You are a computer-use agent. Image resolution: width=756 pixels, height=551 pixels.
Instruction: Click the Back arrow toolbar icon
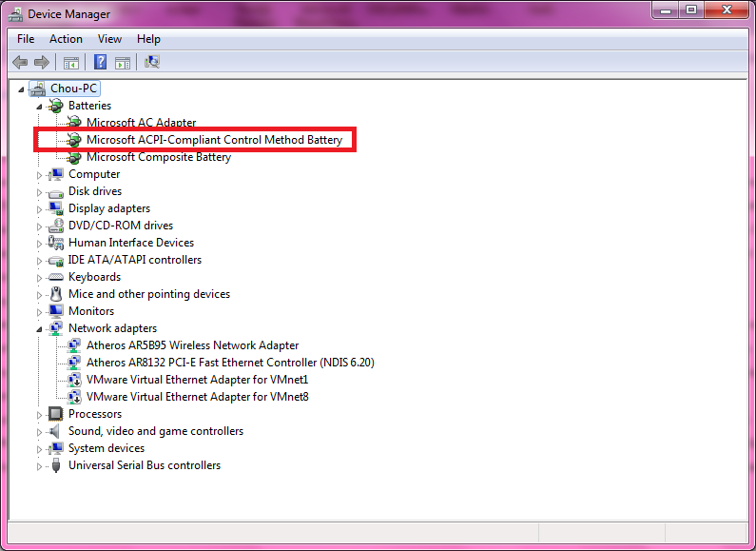[20, 62]
